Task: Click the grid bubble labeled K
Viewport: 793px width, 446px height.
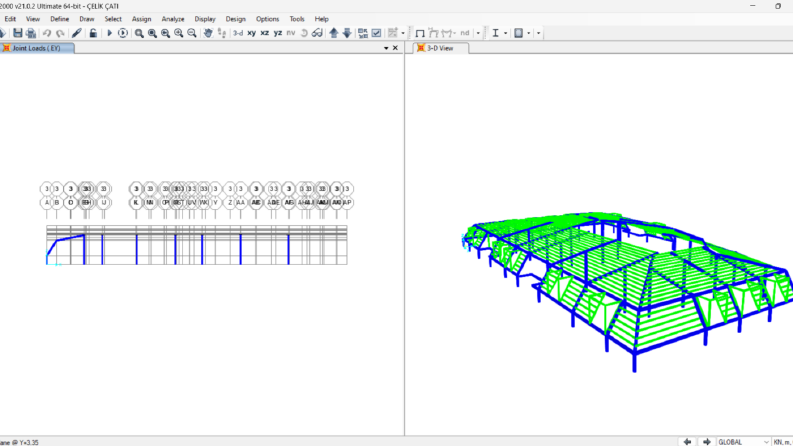Action: (x=136, y=202)
